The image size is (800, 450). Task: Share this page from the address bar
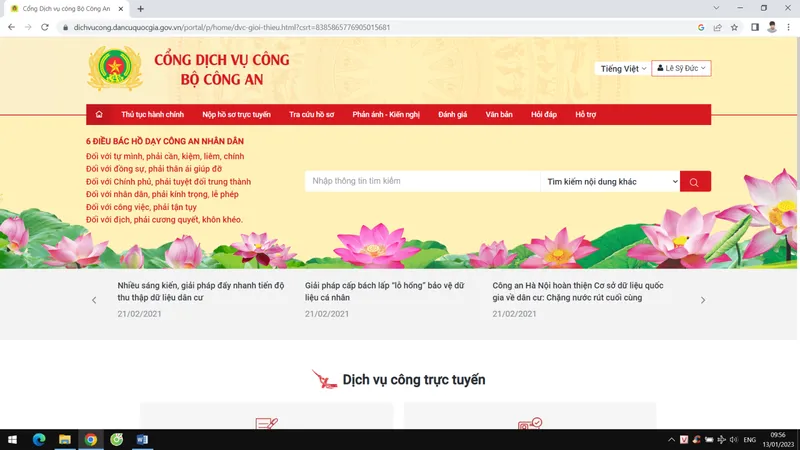coord(717,28)
